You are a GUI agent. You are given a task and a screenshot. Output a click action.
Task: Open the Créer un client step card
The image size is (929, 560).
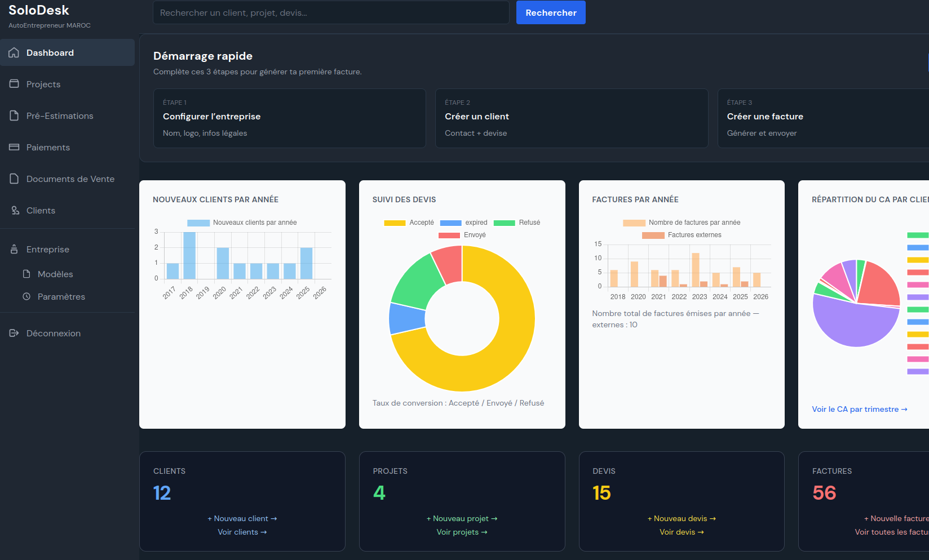[571, 118]
